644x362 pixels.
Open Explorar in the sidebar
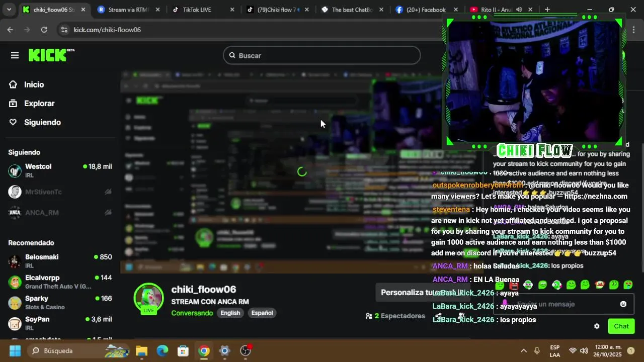[39, 103]
